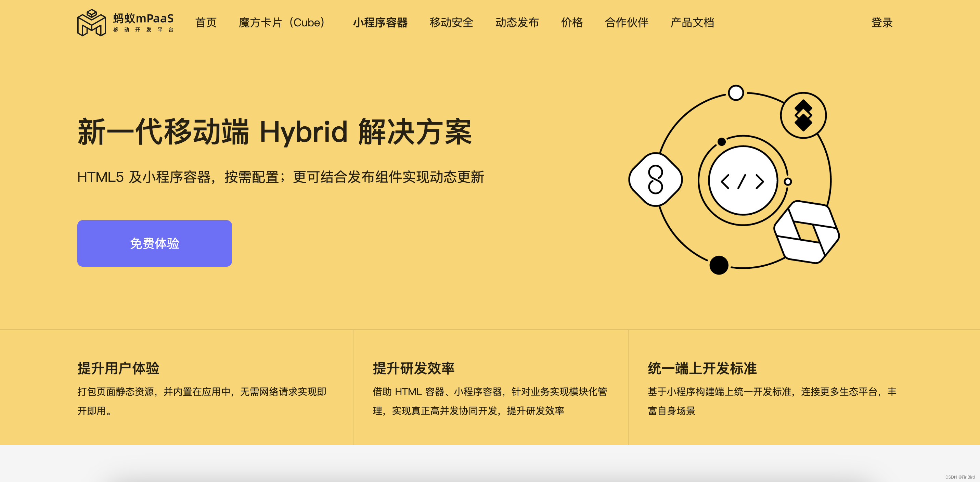Click the 提升用户体验 feature heading

(x=118, y=368)
